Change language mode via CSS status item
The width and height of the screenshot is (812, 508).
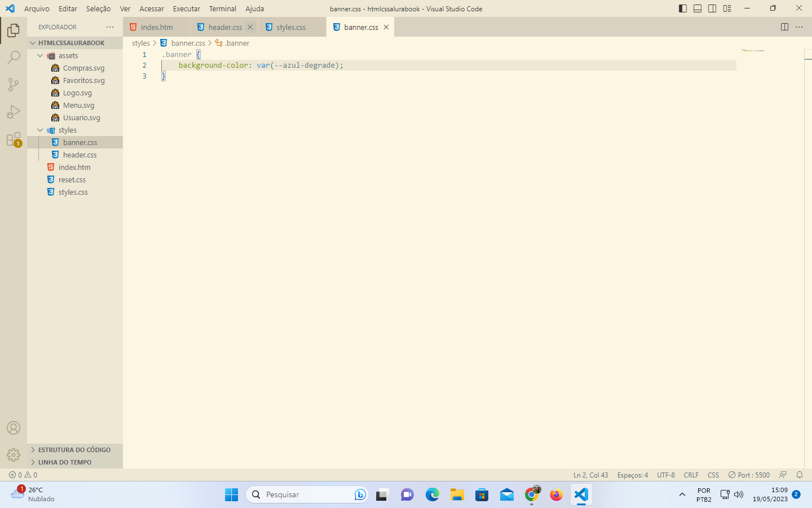(x=713, y=475)
